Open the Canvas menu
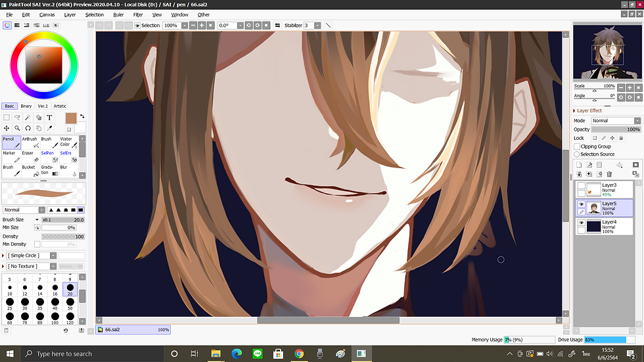 coord(47,14)
